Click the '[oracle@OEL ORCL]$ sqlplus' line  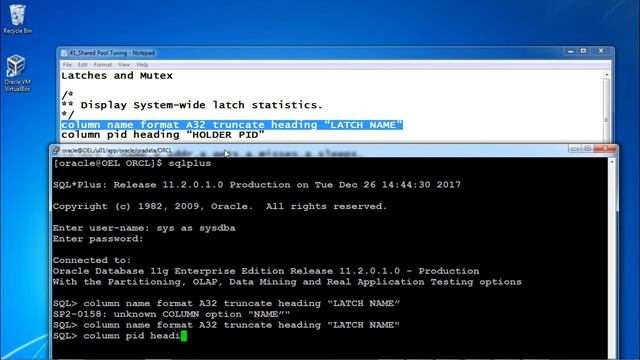point(132,163)
